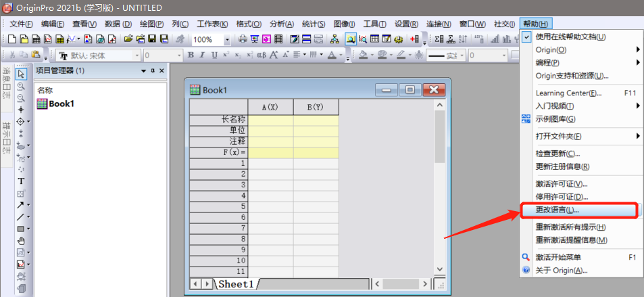
Task: Toggle the Project Explorer toolbar icon
Action: (x=351, y=39)
